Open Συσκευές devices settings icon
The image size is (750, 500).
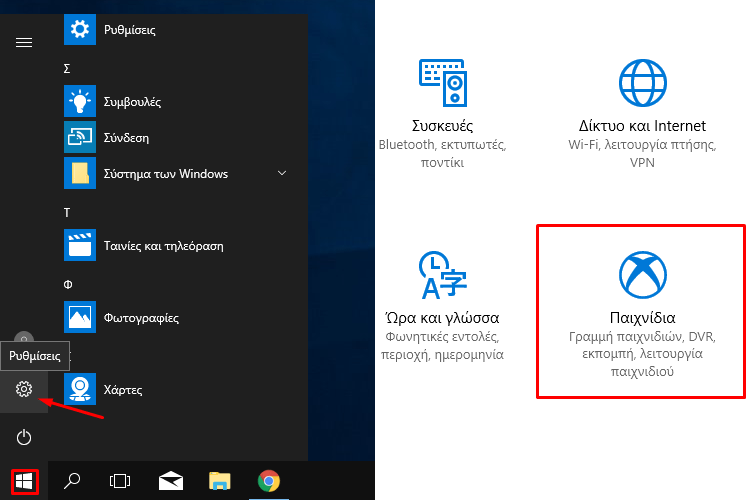pyautogui.click(x=443, y=83)
